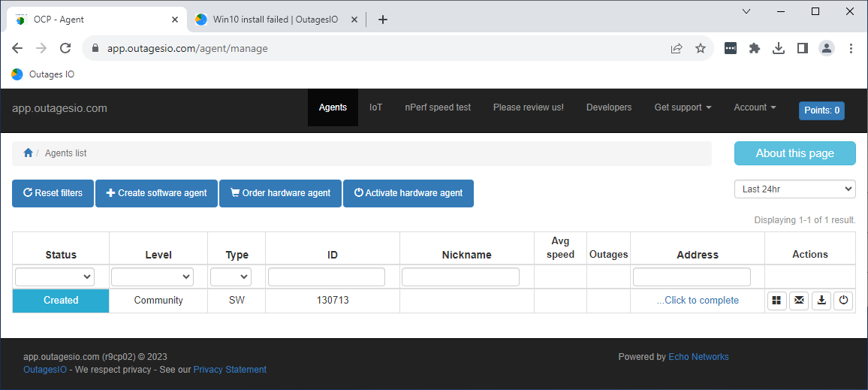Sort by the Nickname column header
Screen dimensions: 868x390
click(x=466, y=255)
